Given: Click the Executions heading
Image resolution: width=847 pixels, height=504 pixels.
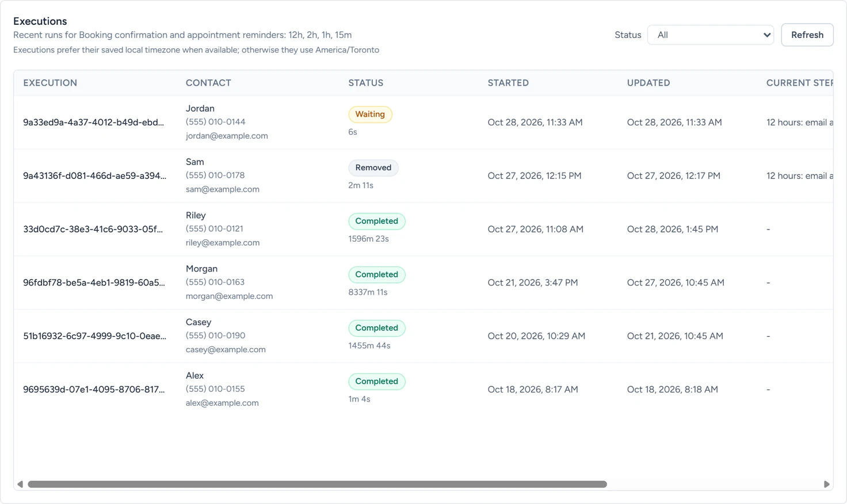Looking at the screenshot, I should tap(40, 21).
